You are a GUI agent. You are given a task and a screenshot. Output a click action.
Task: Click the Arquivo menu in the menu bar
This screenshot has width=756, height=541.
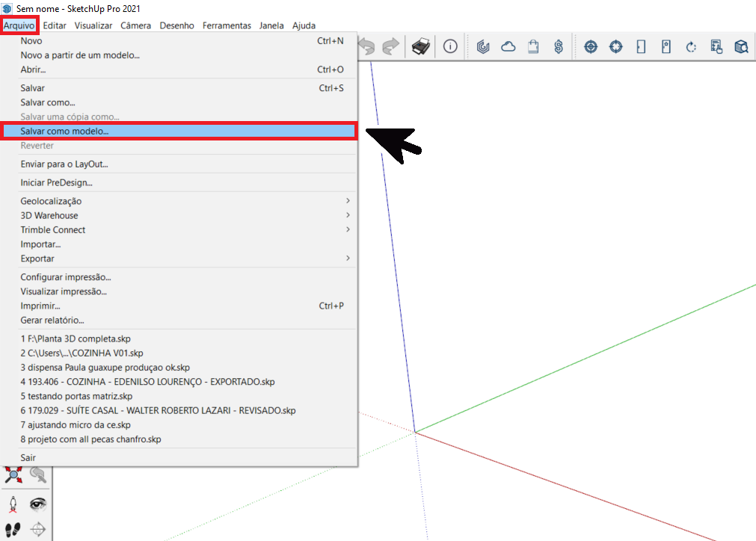pos(19,25)
